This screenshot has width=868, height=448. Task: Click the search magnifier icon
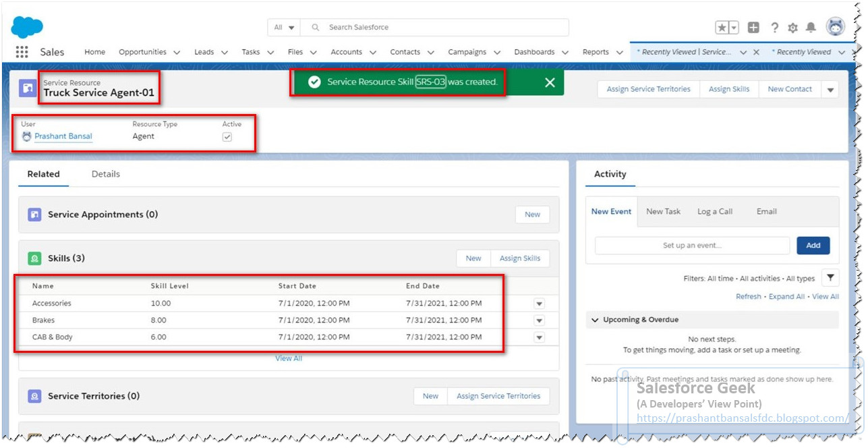pos(315,28)
